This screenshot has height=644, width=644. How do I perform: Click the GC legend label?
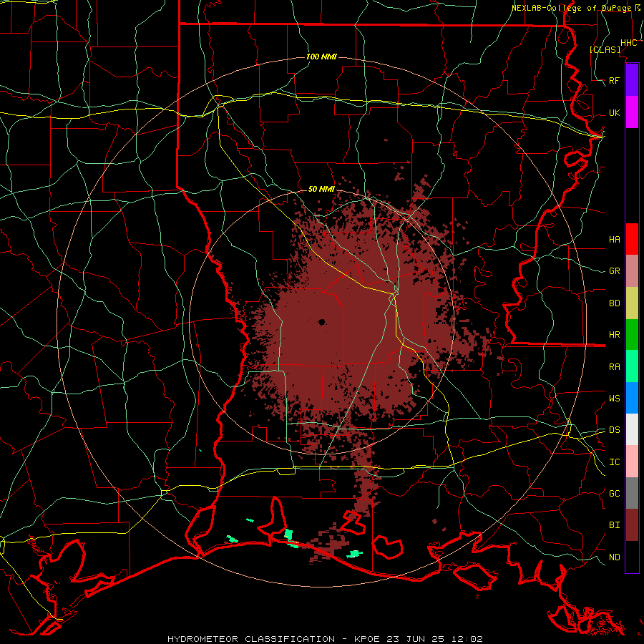click(x=614, y=494)
